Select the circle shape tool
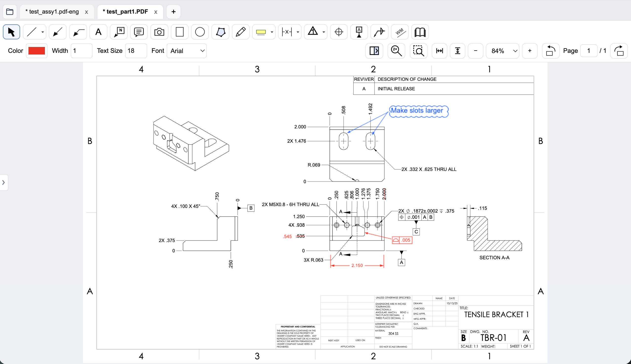The width and height of the screenshot is (631, 364). pos(200,32)
